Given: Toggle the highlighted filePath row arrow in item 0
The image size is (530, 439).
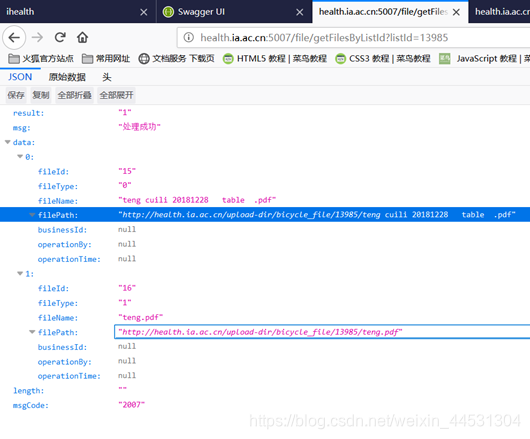Looking at the screenshot, I should coord(32,215).
